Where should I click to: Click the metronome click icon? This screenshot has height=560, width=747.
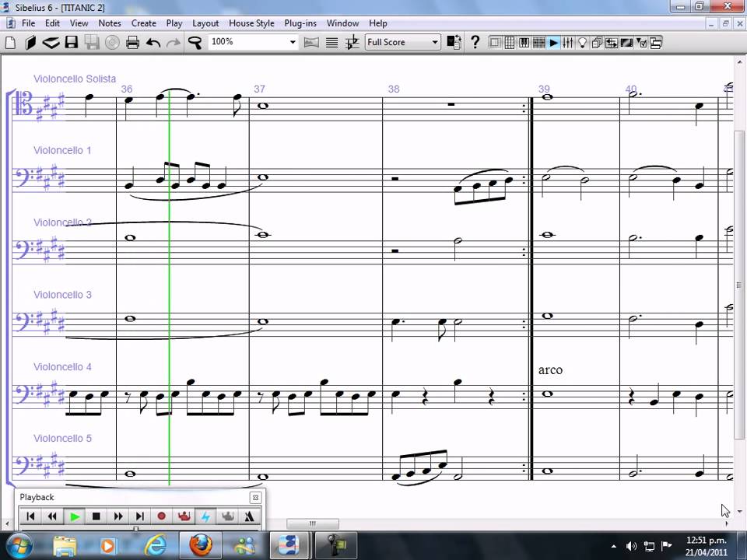(x=249, y=516)
